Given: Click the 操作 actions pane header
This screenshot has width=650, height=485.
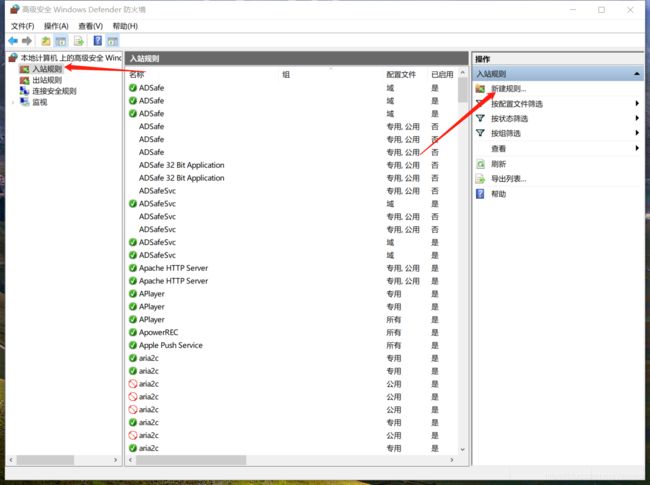Looking at the screenshot, I should tap(558, 59).
